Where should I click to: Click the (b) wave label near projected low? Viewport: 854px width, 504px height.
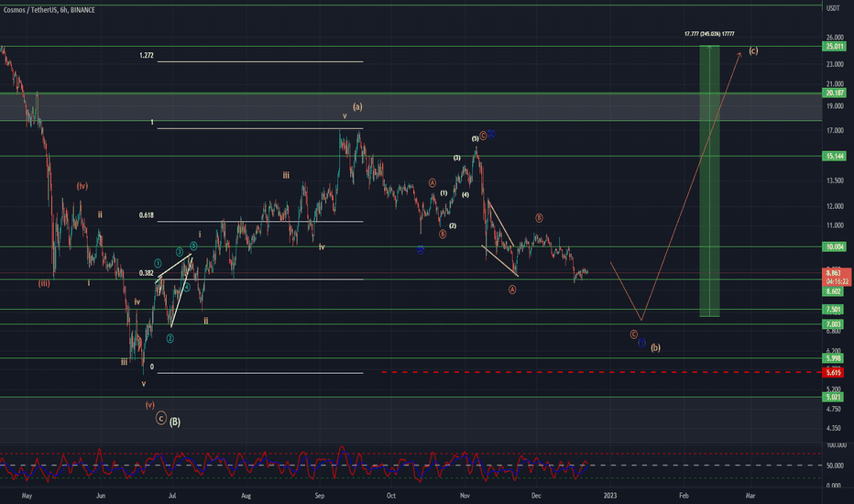click(x=656, y=347)
